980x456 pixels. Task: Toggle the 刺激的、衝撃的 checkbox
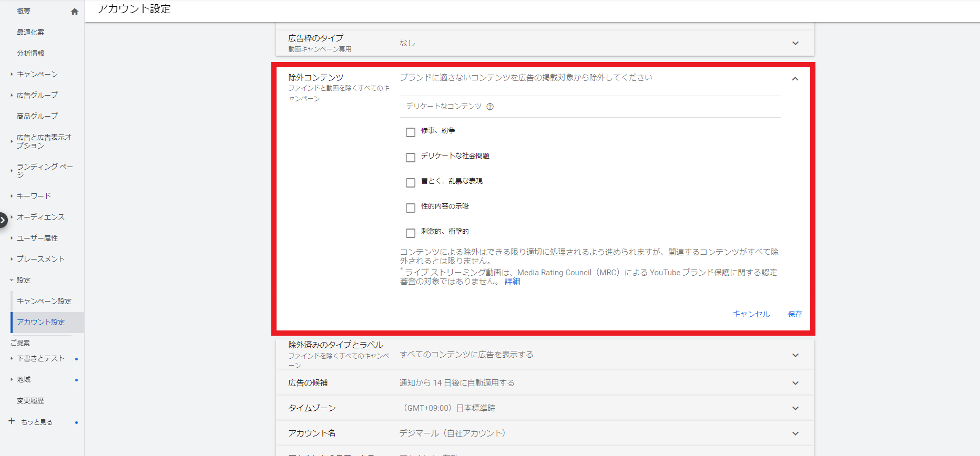point(411,233)
